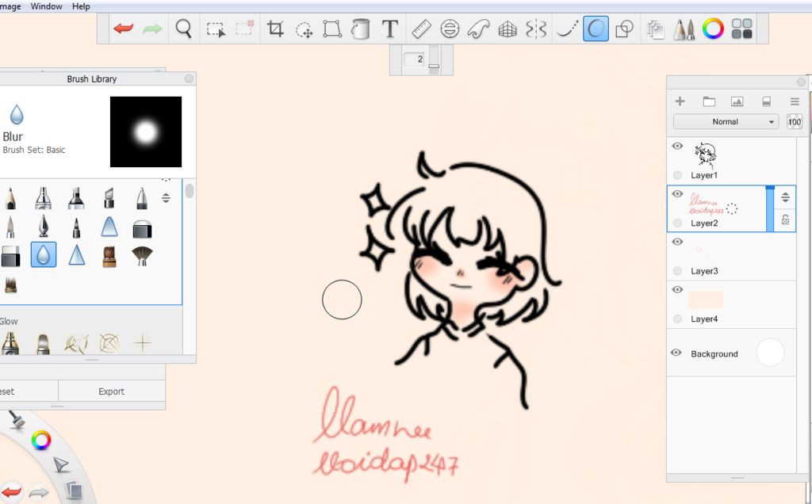
Task: Add a new layer with plus icon
Action: 680,101
